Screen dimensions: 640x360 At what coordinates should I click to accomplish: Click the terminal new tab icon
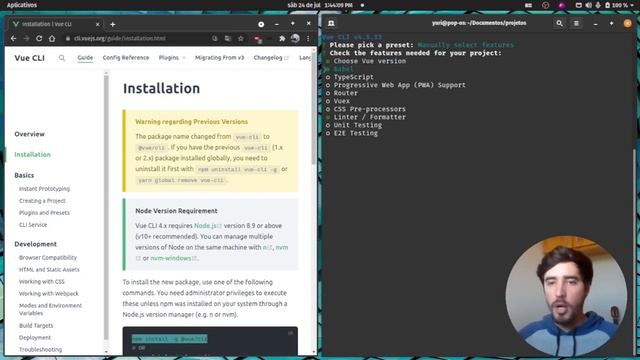click(x=331, y=23)
